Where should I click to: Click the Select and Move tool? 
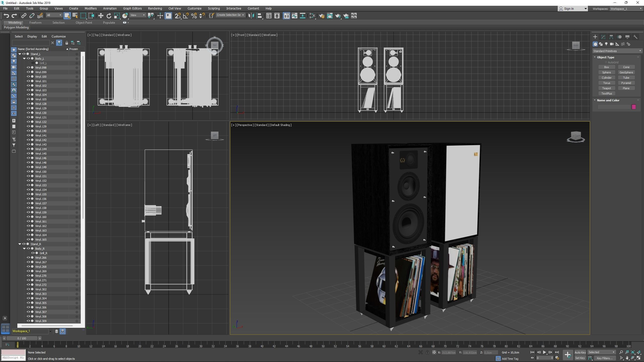(x=101, y=16)
